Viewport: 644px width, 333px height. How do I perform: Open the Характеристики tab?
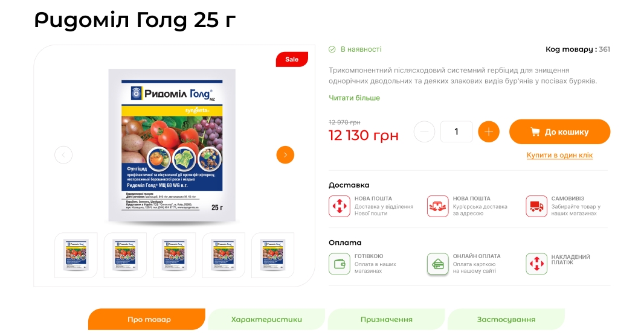[x=266, y=320]
